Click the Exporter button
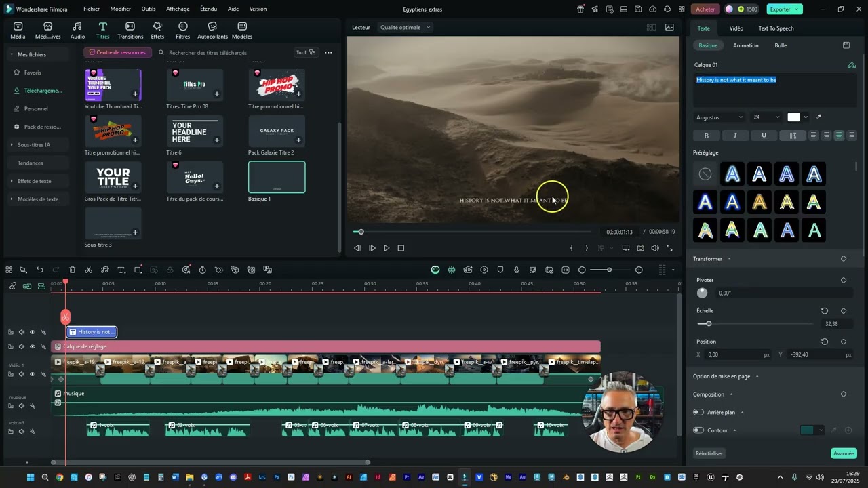The height and width of the screenshot is (488, 868). click(x=785, y=9)
